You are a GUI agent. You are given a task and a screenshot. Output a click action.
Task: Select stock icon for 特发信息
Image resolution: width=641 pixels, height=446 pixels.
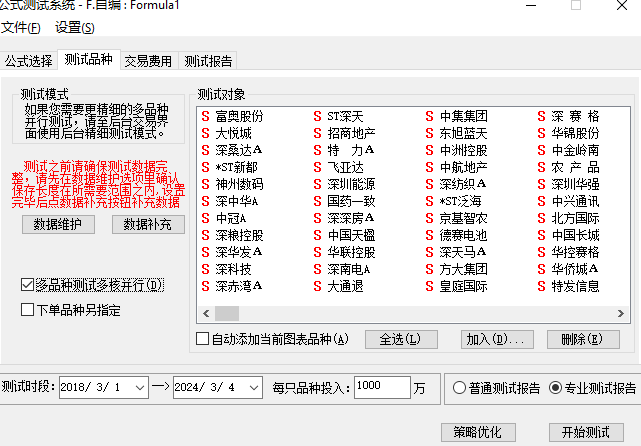click(x=542, y=286)
